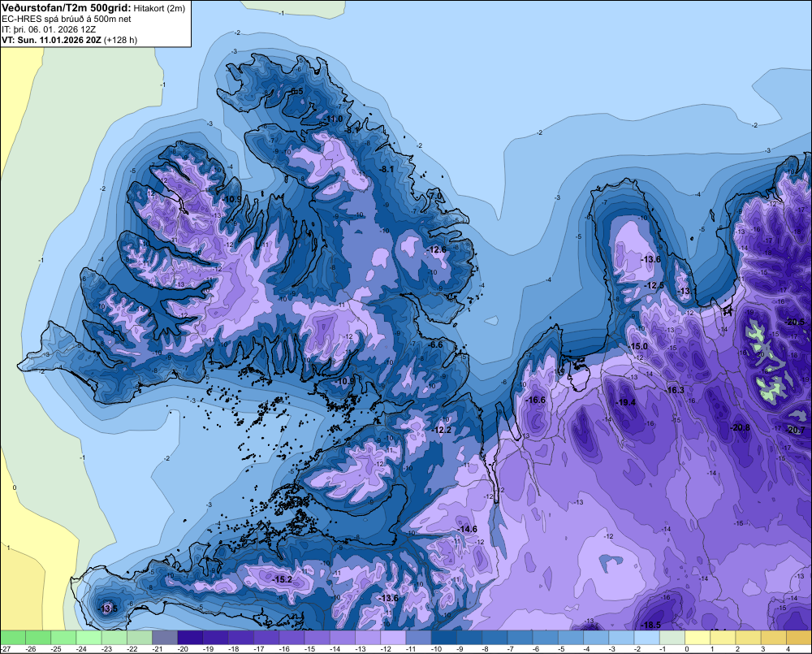812x654 pixels.
Task: Pick the legend swatch between -3 and -2
Action: click(x=621, y=637)
